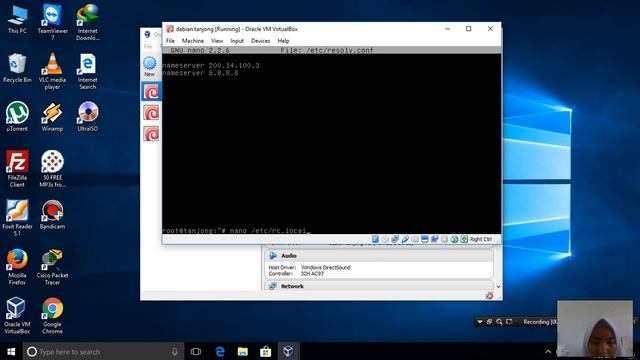Click the blue display status icon
The height and width of the screenshot is (360, 640).
[424, 239]
